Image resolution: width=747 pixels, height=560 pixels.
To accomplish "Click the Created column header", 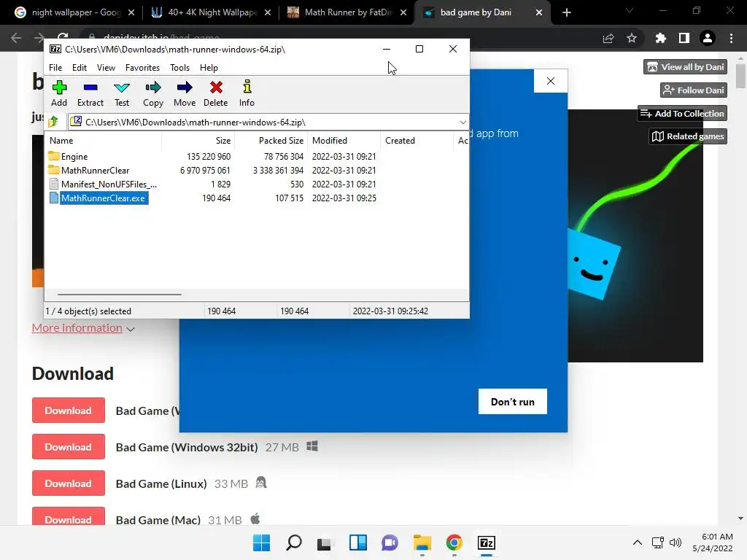I will tap(417, 141).
